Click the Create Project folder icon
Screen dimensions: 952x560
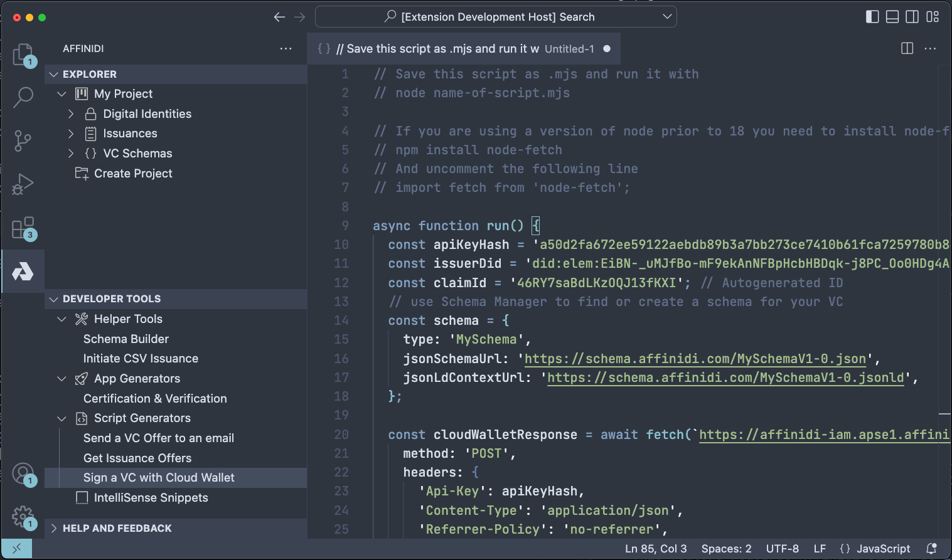click(x=82, y=174)
